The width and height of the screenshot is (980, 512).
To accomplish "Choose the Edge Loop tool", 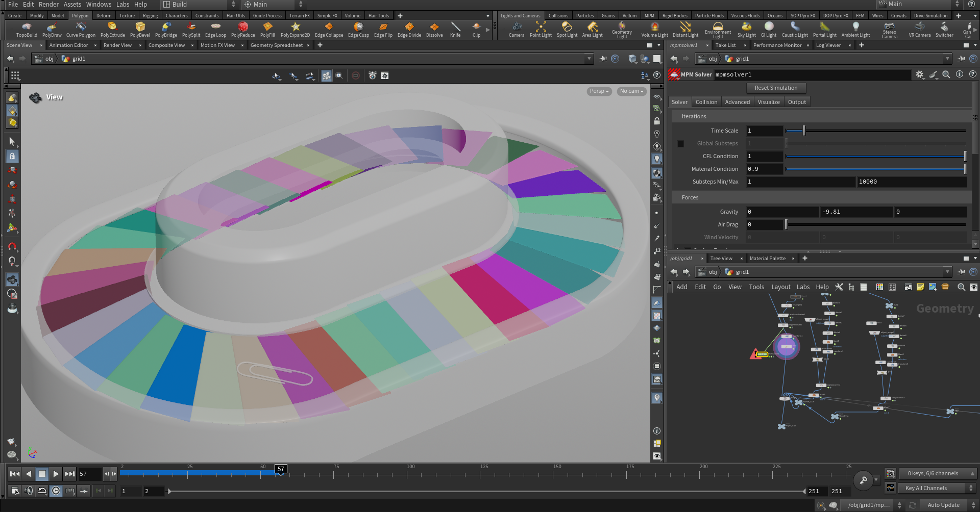I will (x=215, y=30).
